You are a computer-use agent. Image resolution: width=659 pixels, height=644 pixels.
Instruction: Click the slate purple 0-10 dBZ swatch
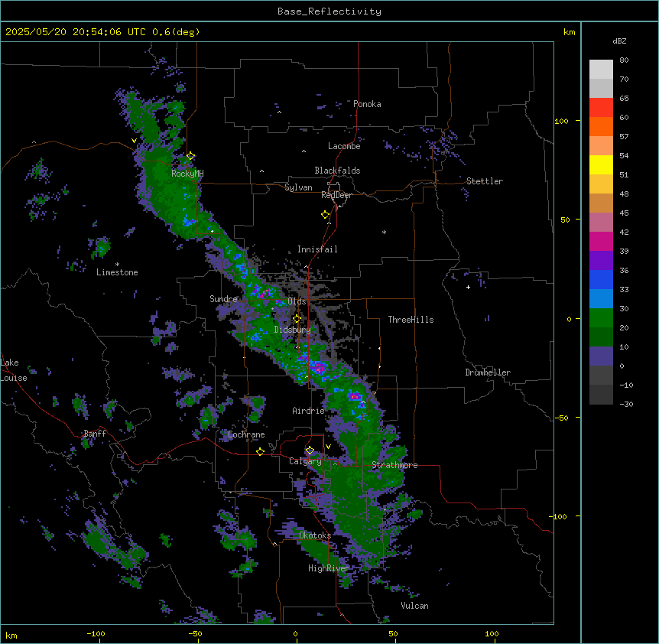pos(601,356)
